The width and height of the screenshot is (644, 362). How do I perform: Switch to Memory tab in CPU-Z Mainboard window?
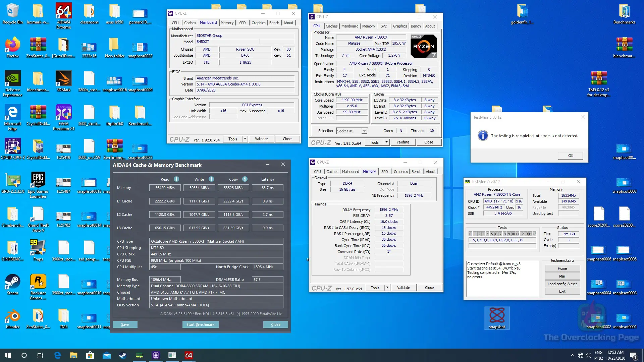pyautogui.click(x=227, y=23)
